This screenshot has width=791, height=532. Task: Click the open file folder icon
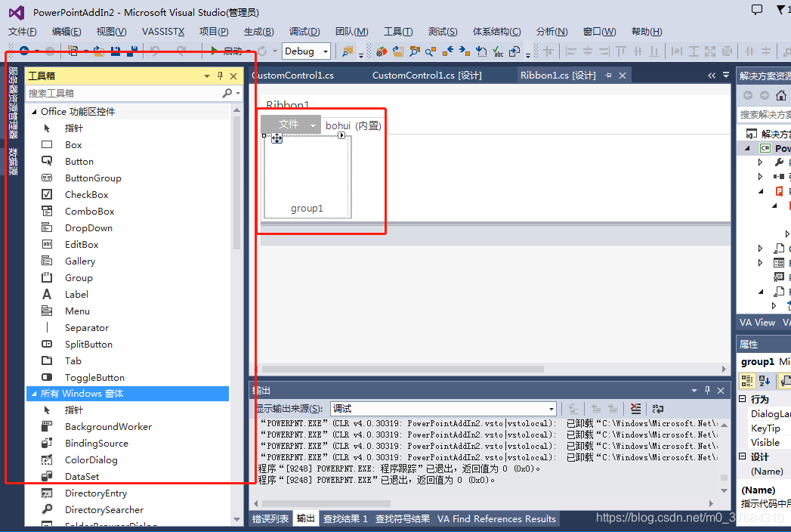[99, 51]
